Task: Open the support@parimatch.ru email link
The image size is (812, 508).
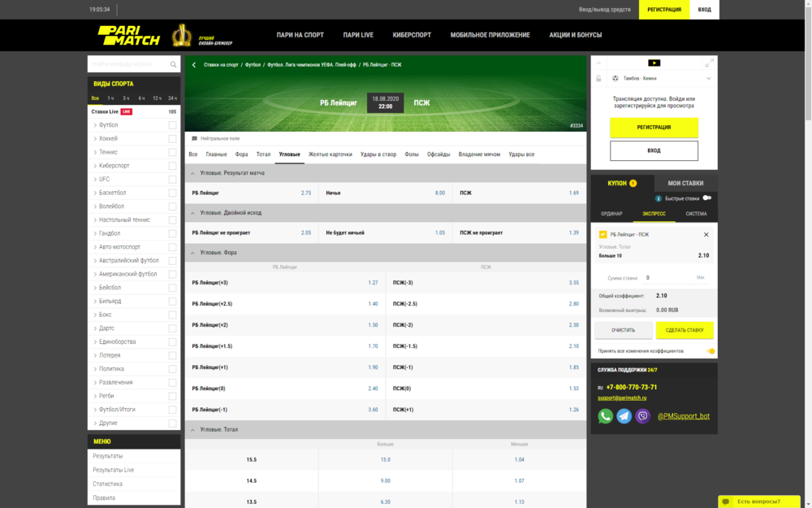Action: pyautogui.click(x=622, y=398)
